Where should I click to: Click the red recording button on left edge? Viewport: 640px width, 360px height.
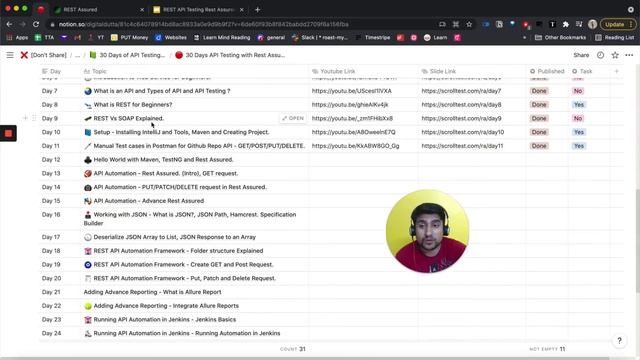(8, 133)
